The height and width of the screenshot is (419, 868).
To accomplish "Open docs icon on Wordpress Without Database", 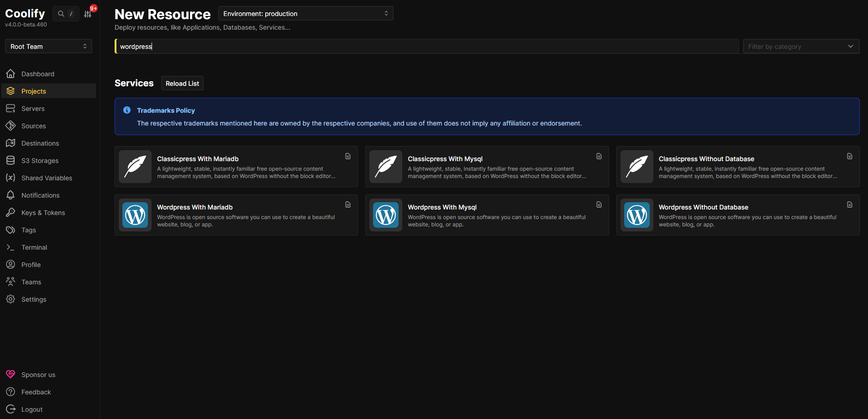I will click(x=850, y=204).
